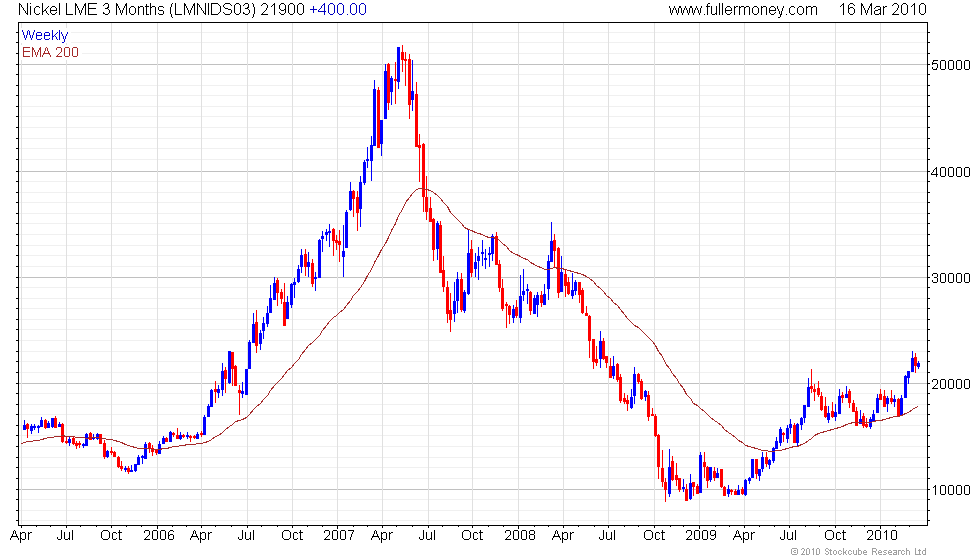980x560 pixels.
Task: Click the "2010" year label on time axis
Action: point(881,536)
